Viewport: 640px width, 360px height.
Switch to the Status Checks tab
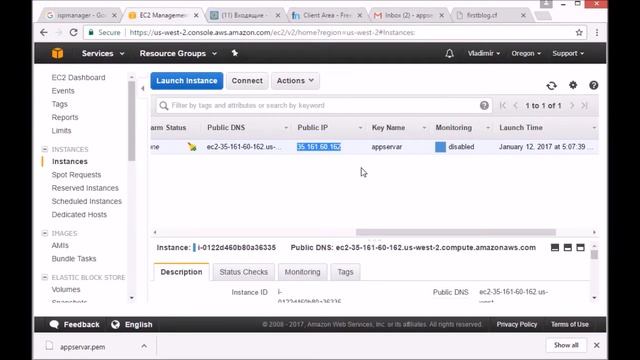click(x=244, y=272)
